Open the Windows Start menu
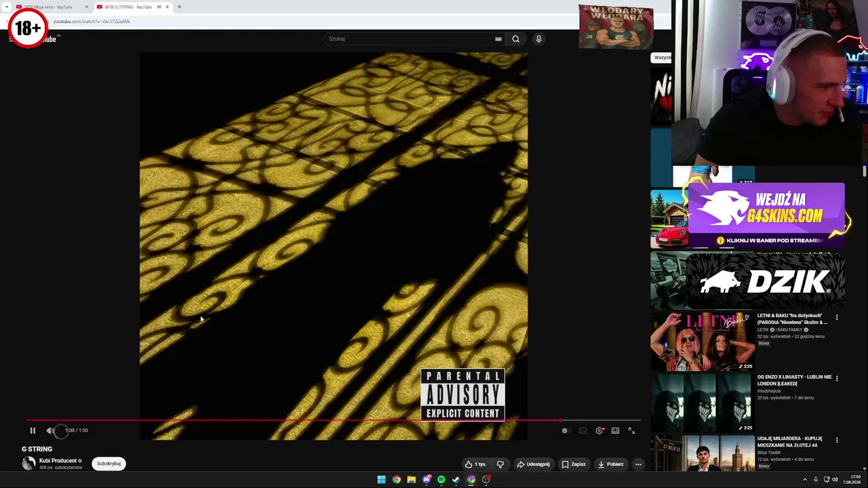 coord(381,480)
